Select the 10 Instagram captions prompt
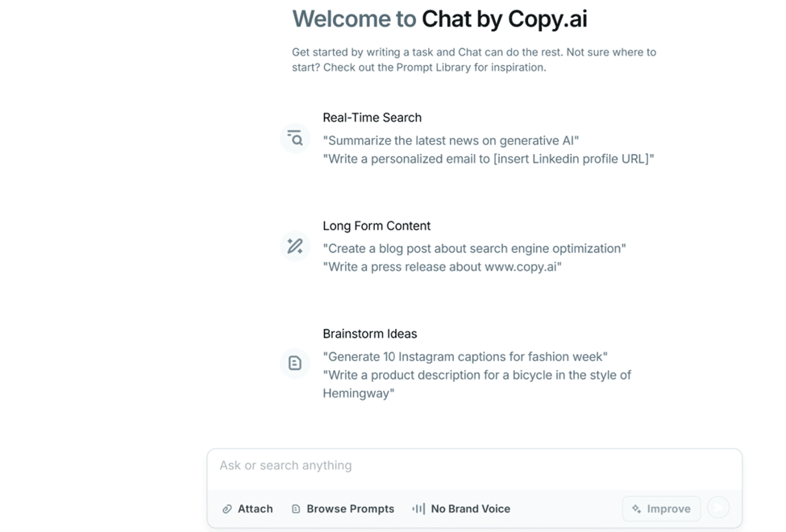 pos(465,356)
